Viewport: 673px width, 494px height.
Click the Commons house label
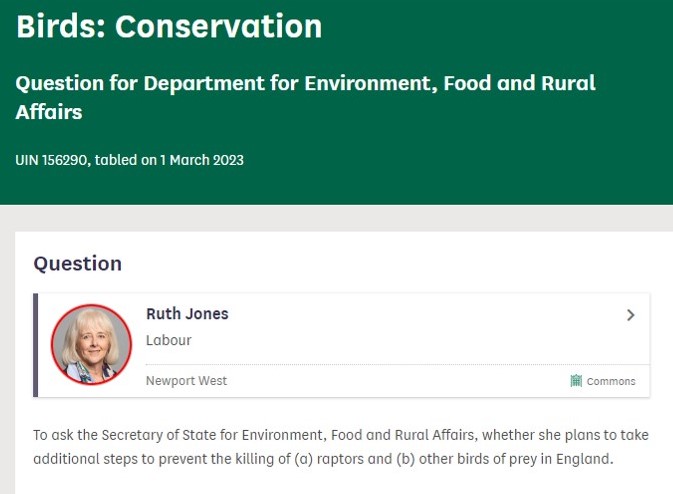coord(610,381)
